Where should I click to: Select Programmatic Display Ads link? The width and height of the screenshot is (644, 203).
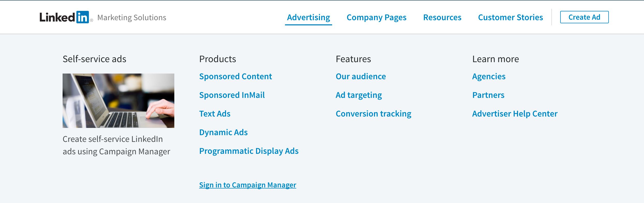click(249, 151)
